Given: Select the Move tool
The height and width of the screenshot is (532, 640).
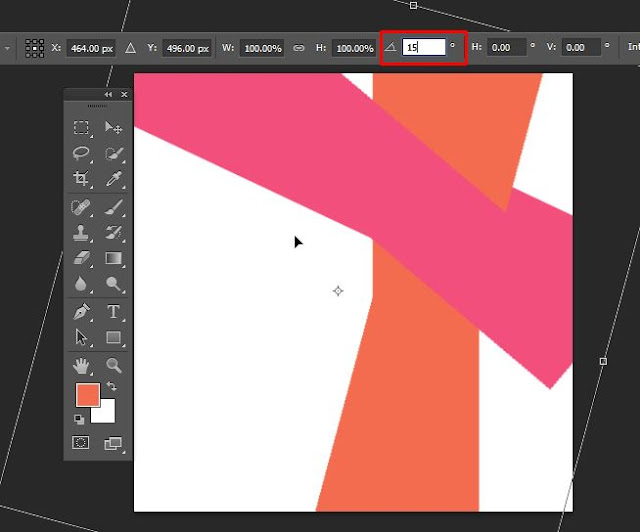Looking at the screenshot, I should [113, 127].
